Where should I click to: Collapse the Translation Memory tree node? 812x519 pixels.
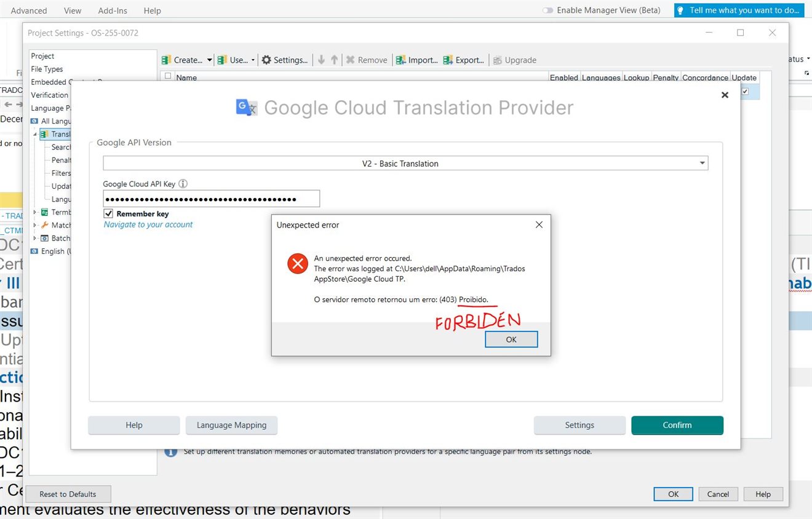tap(34, 134)
